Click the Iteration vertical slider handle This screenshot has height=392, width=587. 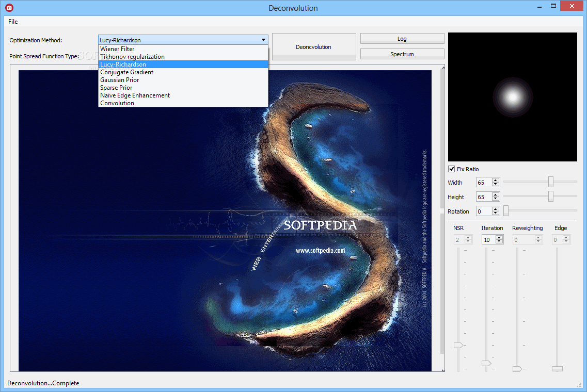[486, 363]
